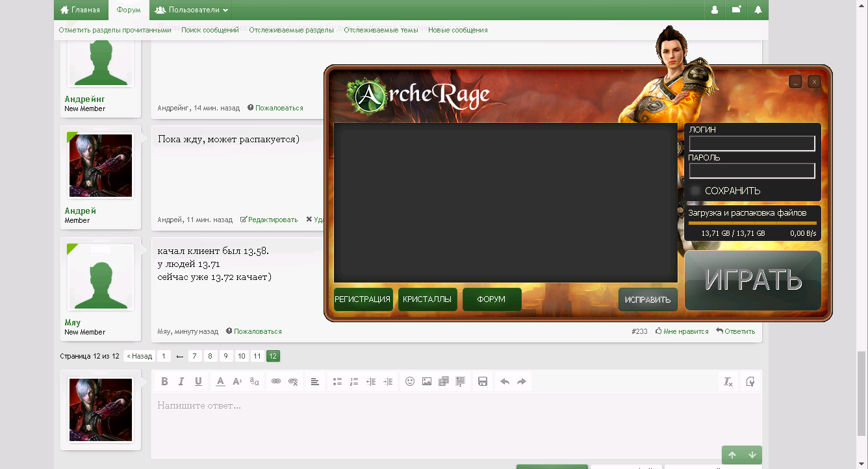Click the Напишите ответ reply text area
The image size is (868, 469).
point(456,425)
